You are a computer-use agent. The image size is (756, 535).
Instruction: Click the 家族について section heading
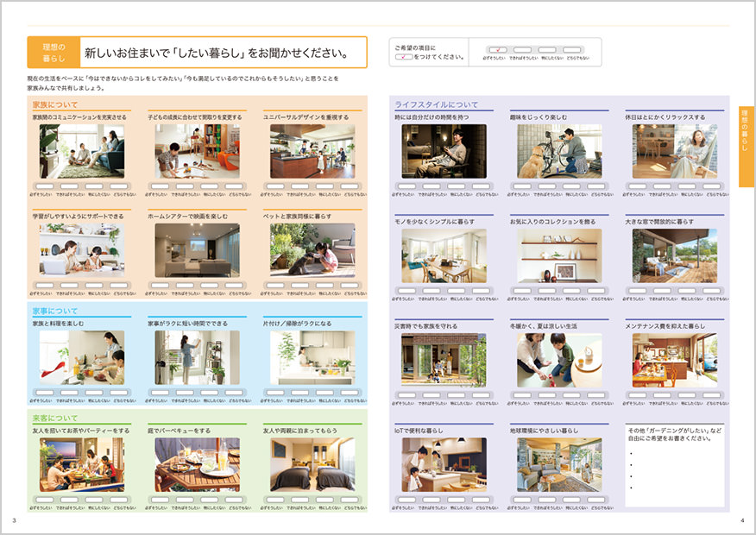[55, 104]
